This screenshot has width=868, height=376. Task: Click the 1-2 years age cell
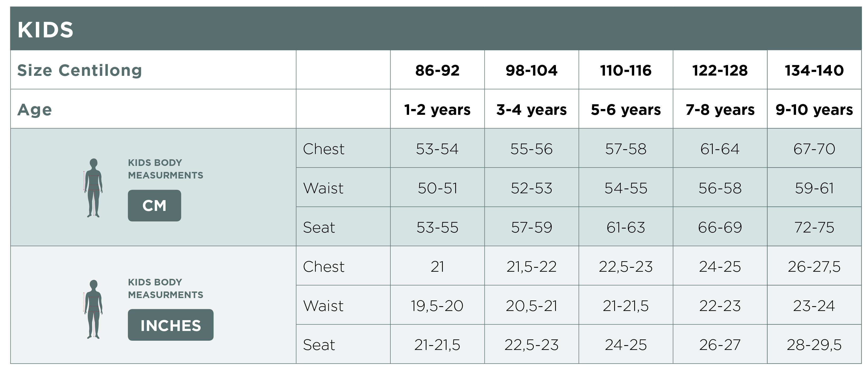point(437,110)
